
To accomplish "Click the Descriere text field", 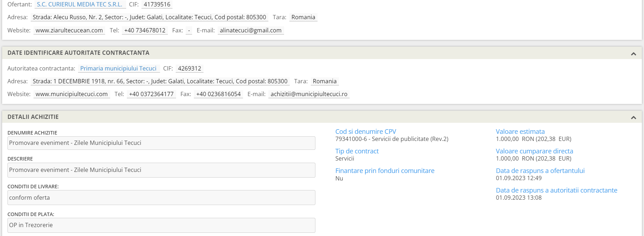I will [x=161, y=170].
